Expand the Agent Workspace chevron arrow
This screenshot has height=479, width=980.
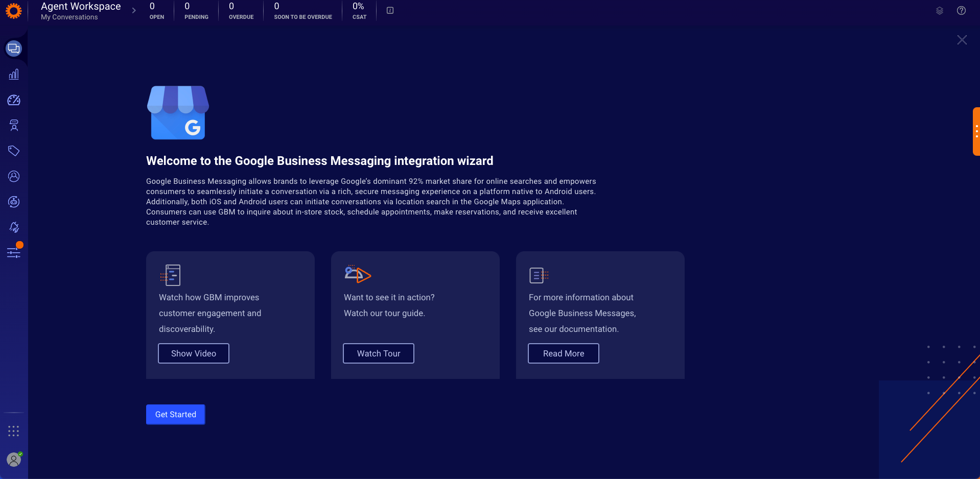[134, 10]
